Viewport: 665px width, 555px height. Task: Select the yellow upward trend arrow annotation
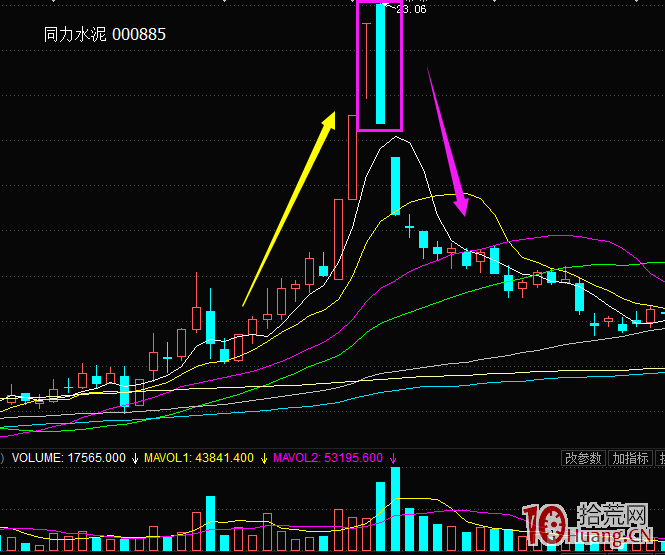coord(288,210)
